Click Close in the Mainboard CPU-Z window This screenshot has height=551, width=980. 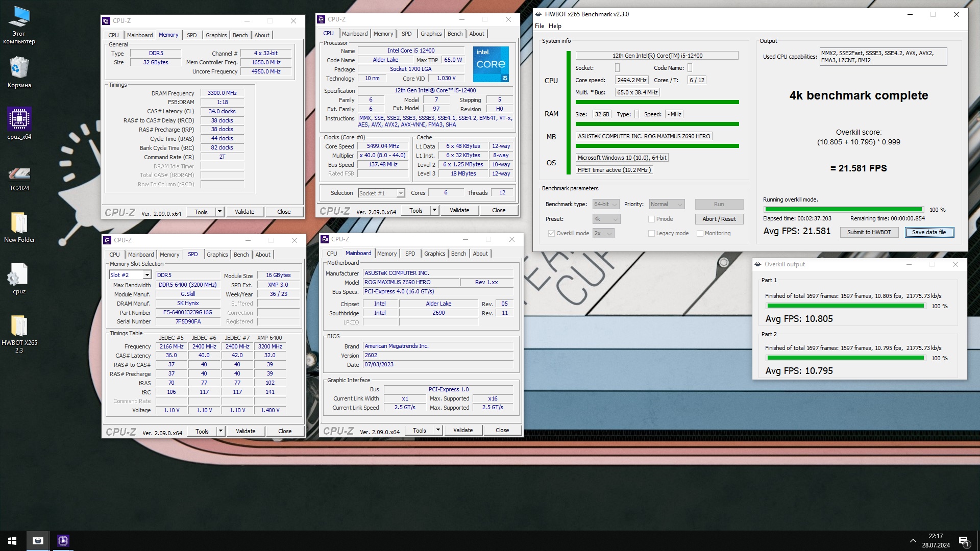pyautogui.click(x=502, y=430)
